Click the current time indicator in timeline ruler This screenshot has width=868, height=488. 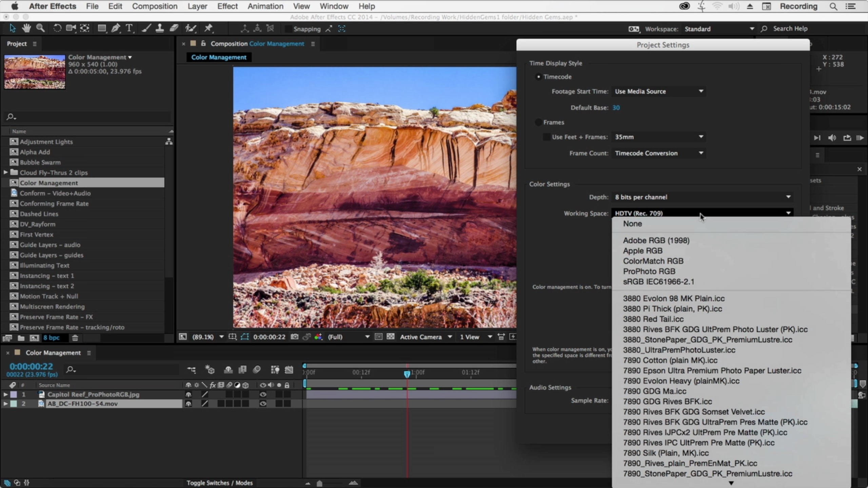[407, 374]
